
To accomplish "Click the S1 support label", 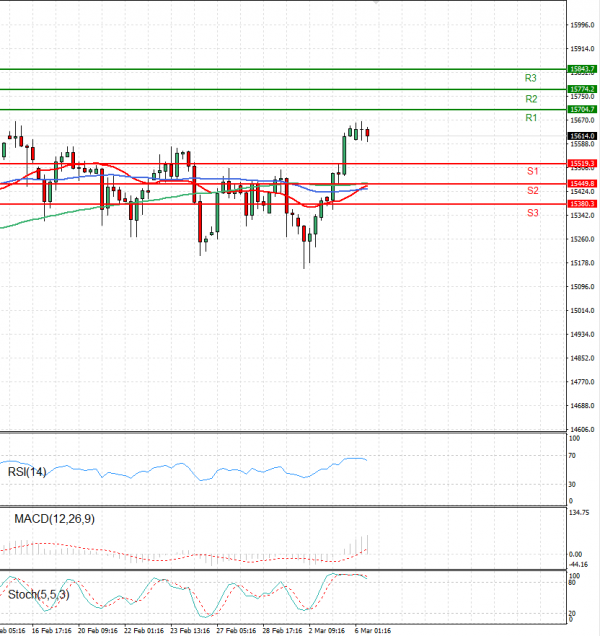I will [x=533, y=171].
